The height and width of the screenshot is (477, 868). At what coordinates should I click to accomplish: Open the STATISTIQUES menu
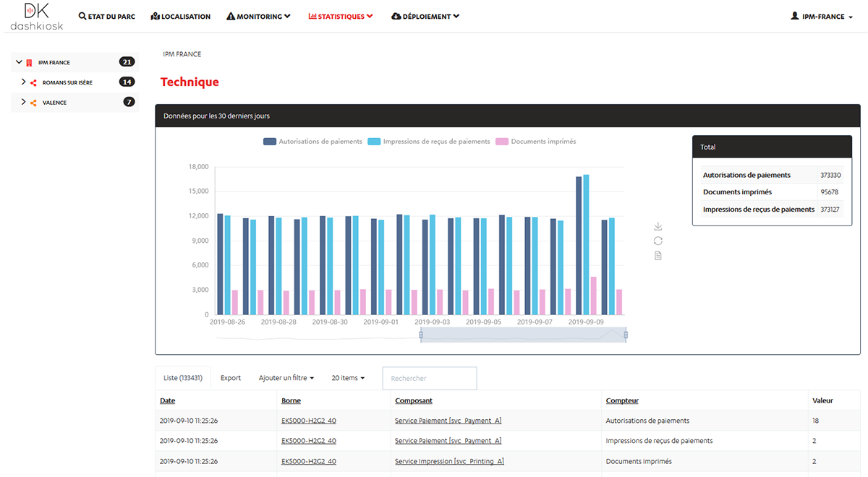click(x=340, y=15)
